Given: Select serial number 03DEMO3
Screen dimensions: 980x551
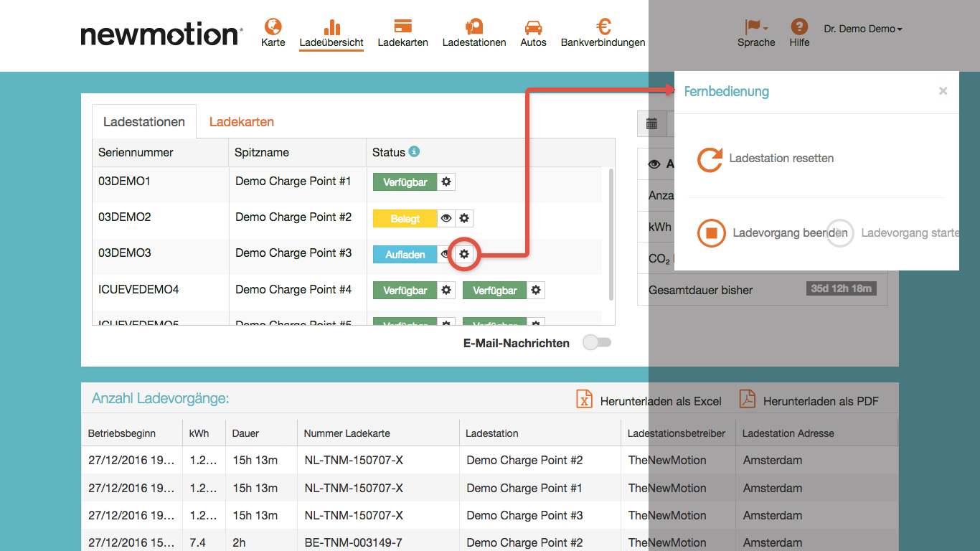Looking at the screenshot, I should pos(124,253).
